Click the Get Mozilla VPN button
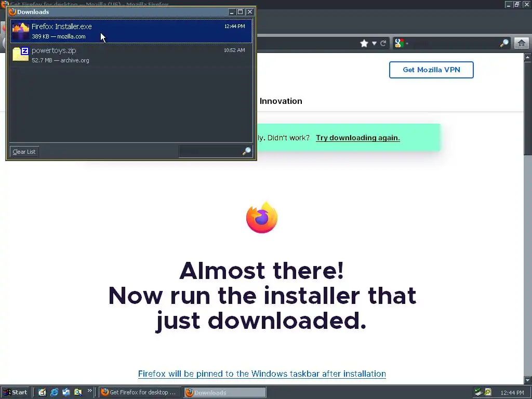Viewport: 532px width, 399px height. (431, 70)
